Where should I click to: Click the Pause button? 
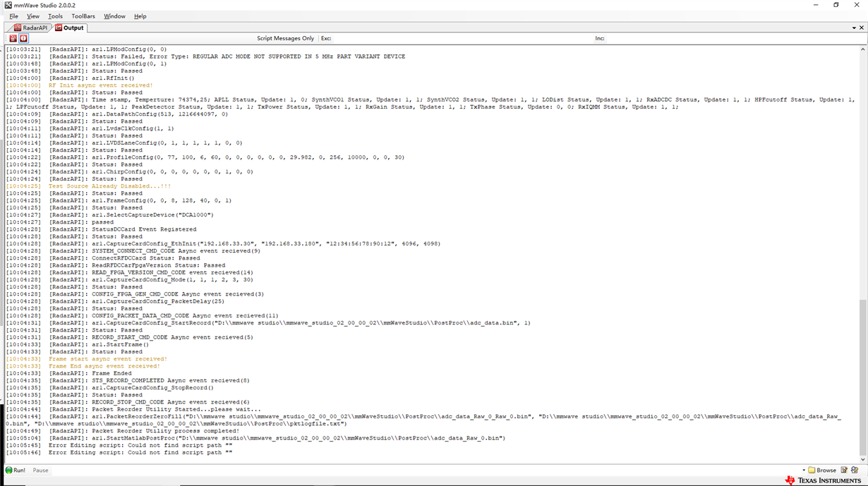coord(40,470)
